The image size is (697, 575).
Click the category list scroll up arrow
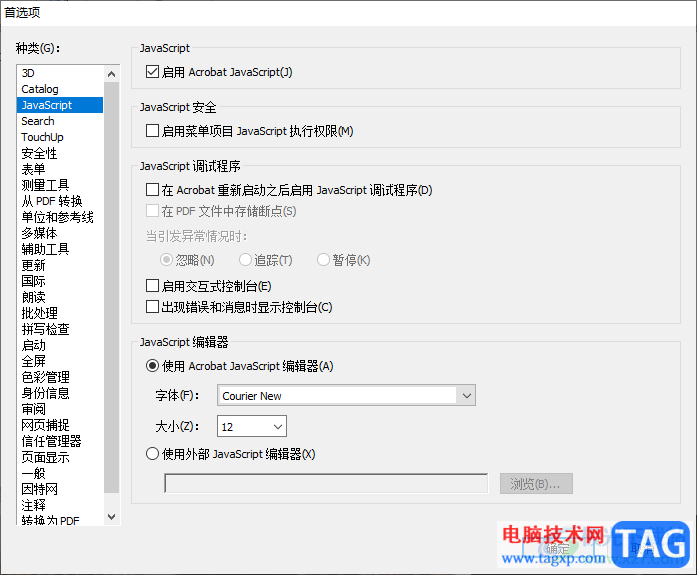(x=112, y=74)
